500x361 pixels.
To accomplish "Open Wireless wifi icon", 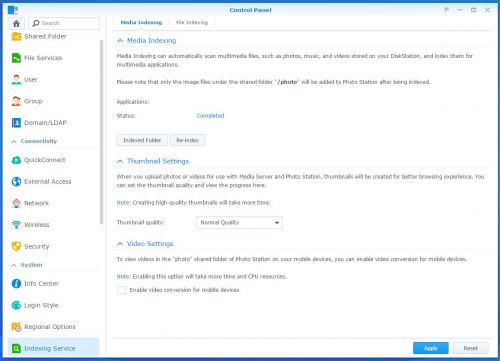I will (16, 225).
